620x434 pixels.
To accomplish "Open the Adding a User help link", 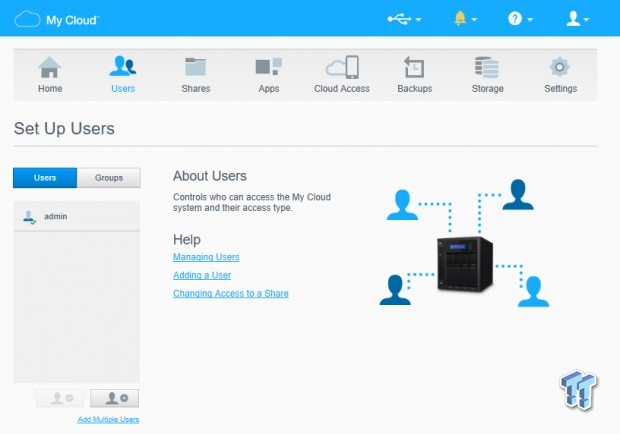I will pos(202,275).
